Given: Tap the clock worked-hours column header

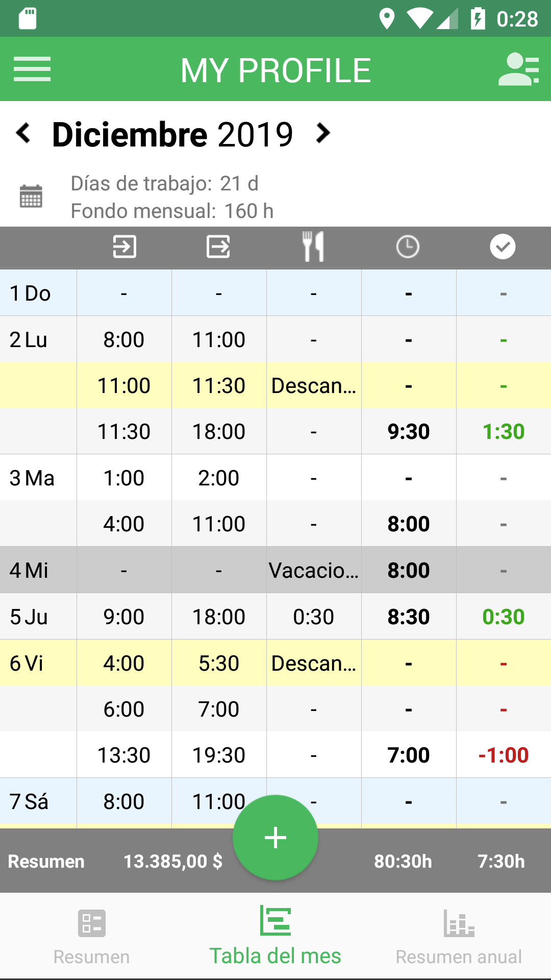Looking at the screenshot, I should pos(408,247).
